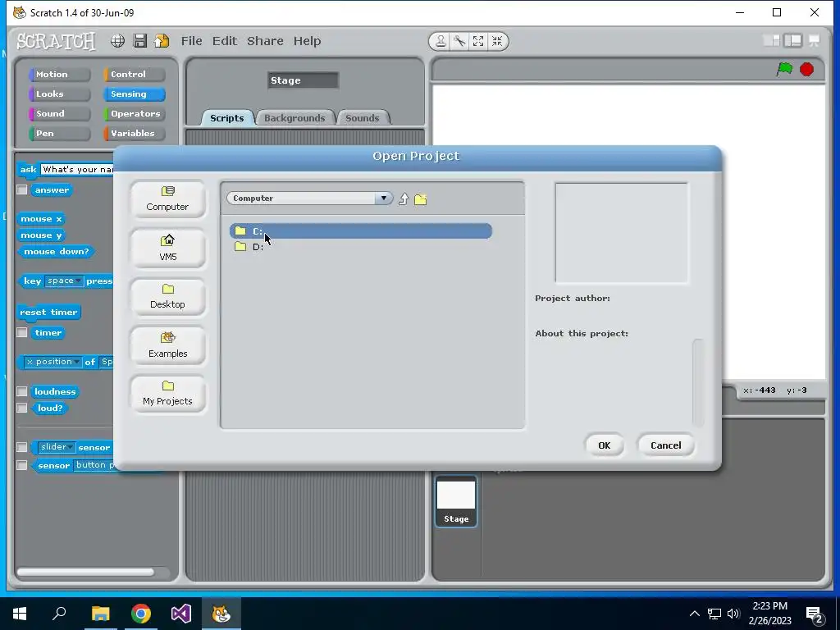Toggle the slider sensor value checkbox

click(x=22, y=447)
